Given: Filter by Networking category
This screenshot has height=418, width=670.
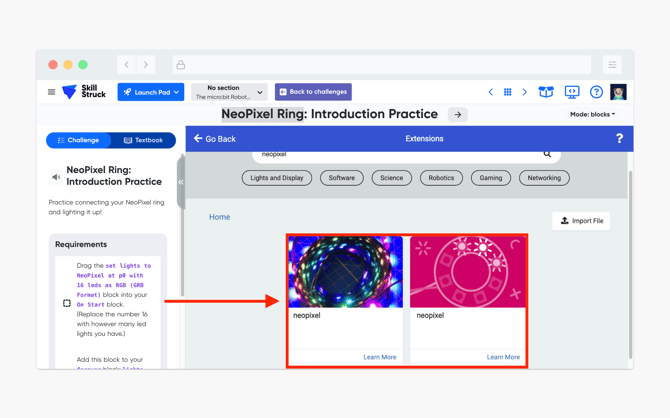Looking at the screenshot, I should point(544,178).
